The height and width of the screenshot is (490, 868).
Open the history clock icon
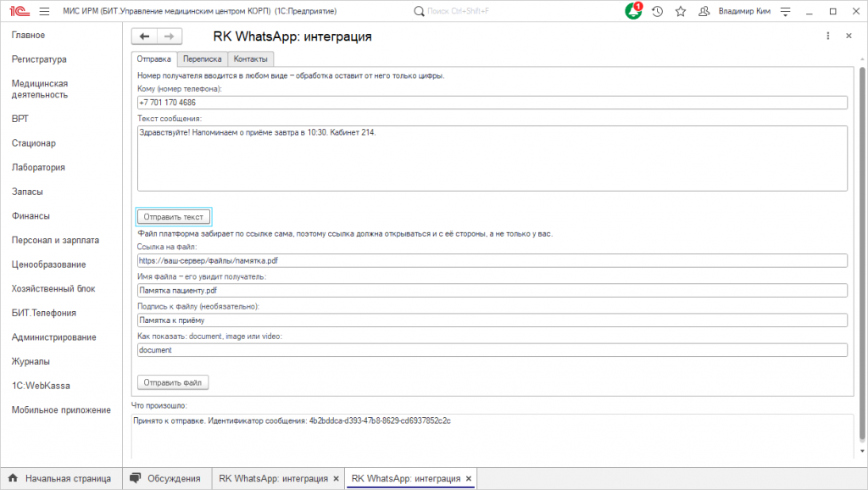pyautogui.click(x=657, y=11)
